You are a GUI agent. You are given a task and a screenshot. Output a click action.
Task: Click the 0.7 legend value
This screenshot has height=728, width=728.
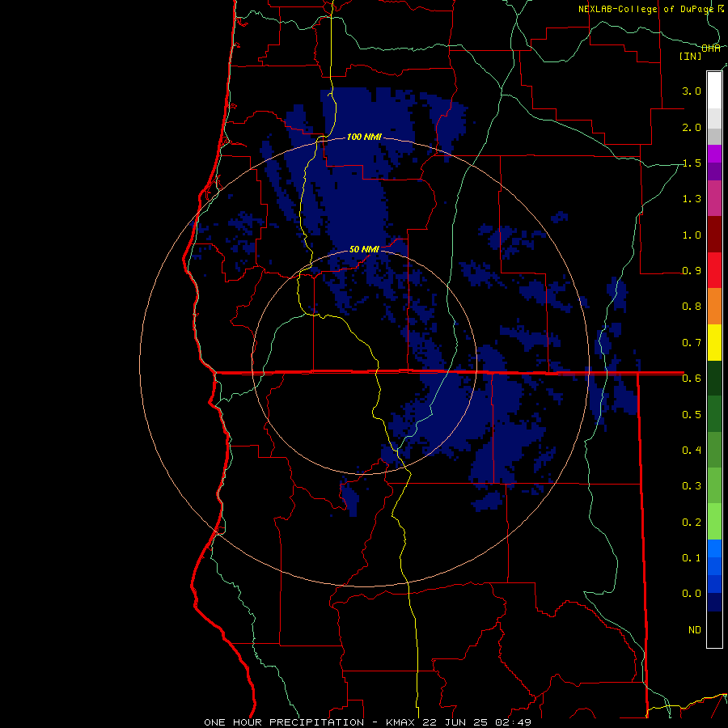pos(692,343)
